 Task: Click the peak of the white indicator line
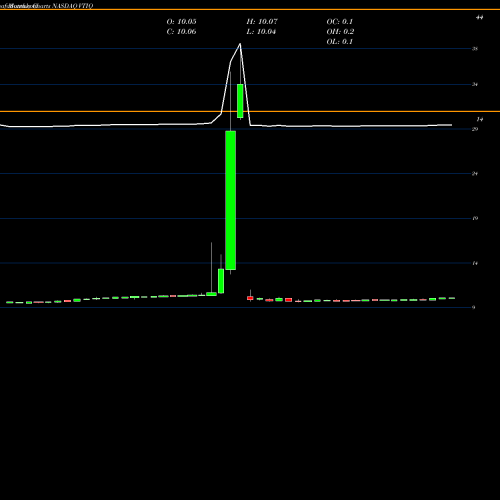[240, 44]
